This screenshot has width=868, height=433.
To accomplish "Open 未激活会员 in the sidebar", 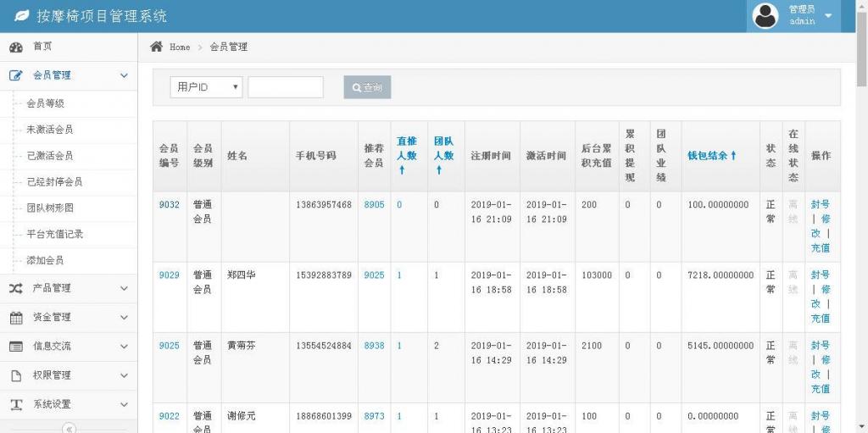I will click(x=49, y=130).
